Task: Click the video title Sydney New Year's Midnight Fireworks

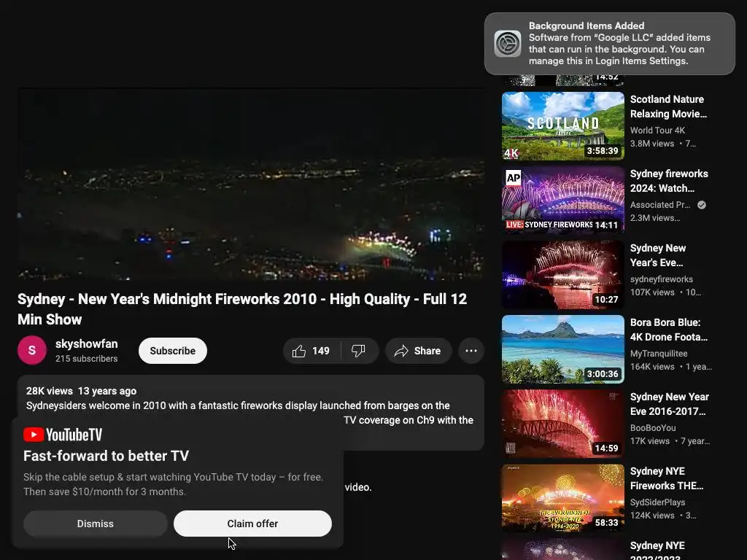Action: point(242,309)
